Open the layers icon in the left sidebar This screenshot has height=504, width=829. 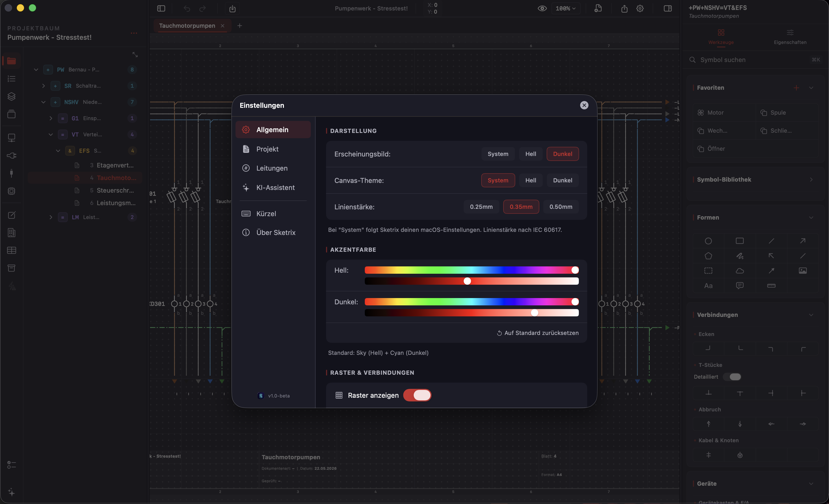12,97
